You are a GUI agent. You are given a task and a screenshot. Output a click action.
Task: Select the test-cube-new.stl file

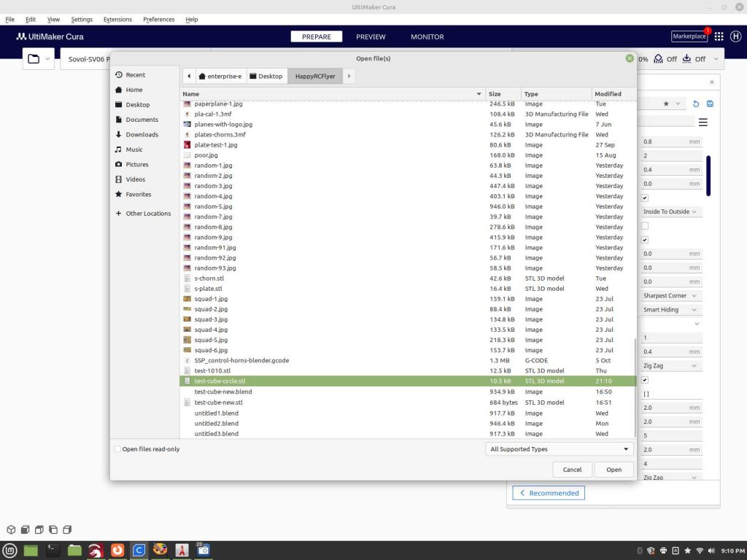[407, 402]
